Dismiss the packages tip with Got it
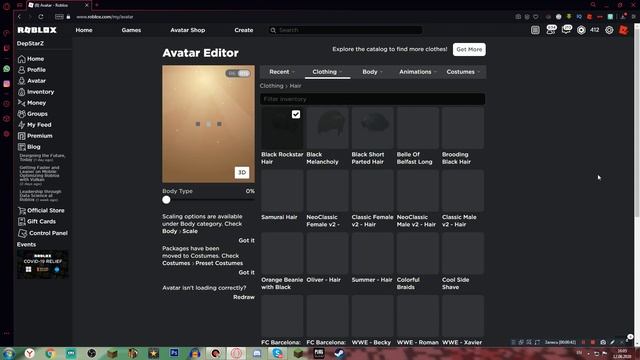 [246, 273]
